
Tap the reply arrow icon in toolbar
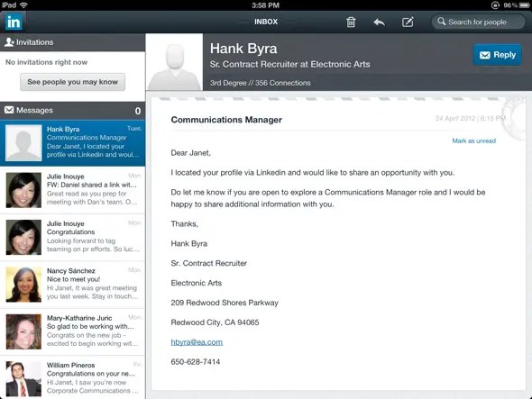coord(379,23)
